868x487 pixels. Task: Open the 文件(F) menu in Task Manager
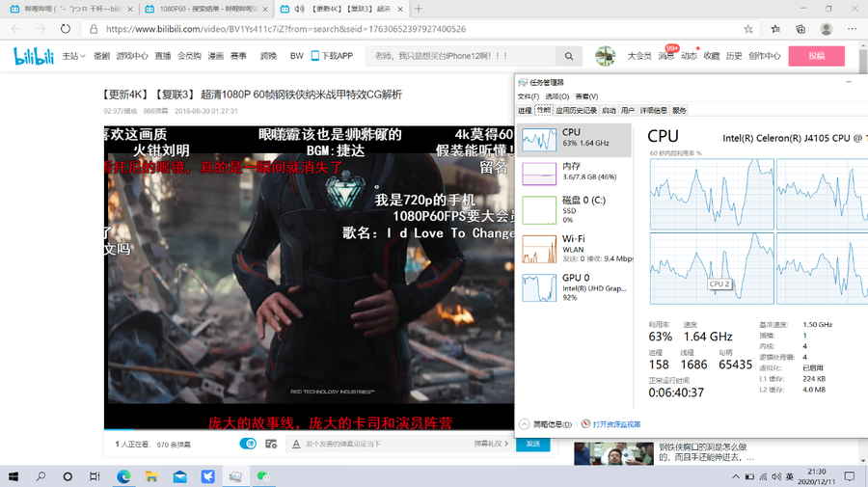pos(529,96)
